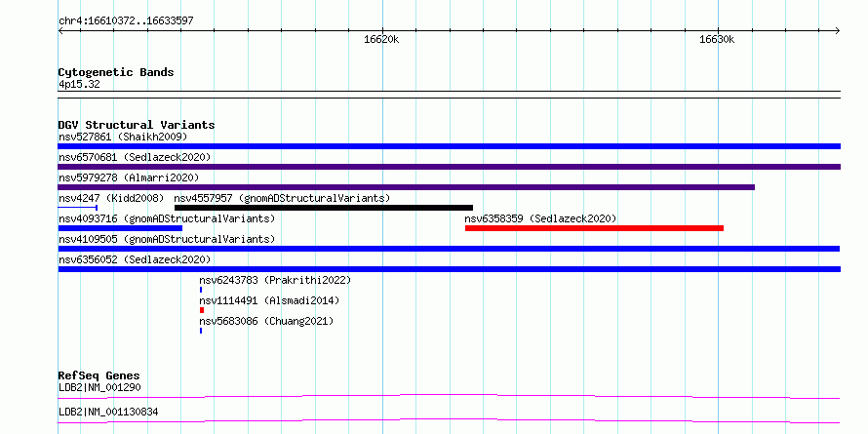Select the tiny blue mark under nsv5683086
This screenshot has width=868, height=434.
pos(201,331)
